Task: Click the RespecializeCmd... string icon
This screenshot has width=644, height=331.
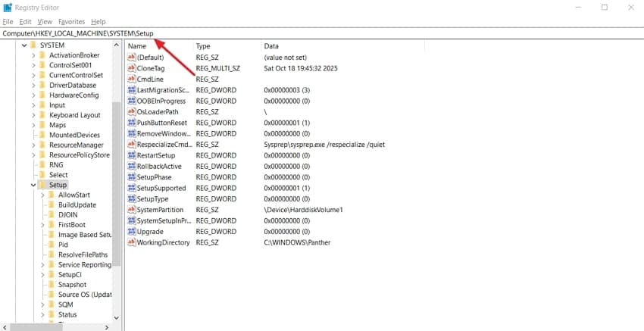Action: (131, 144)
